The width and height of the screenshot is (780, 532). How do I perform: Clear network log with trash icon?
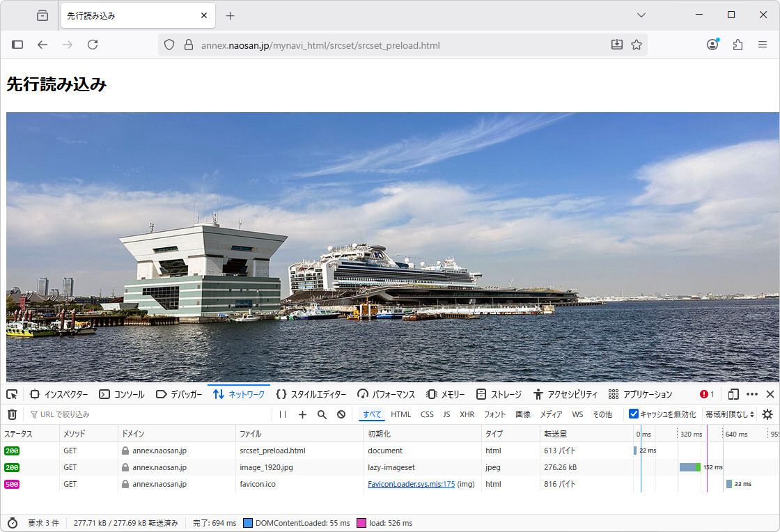[x=12, y=414]
